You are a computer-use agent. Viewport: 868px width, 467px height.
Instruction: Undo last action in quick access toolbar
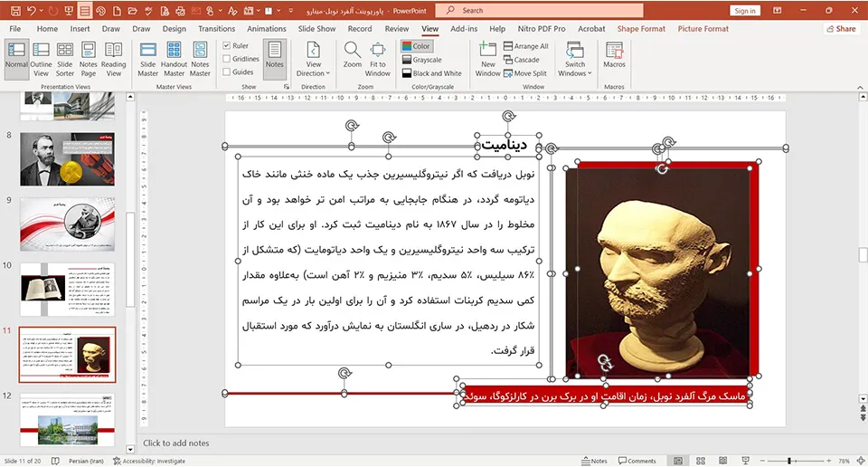pos(31,11)
